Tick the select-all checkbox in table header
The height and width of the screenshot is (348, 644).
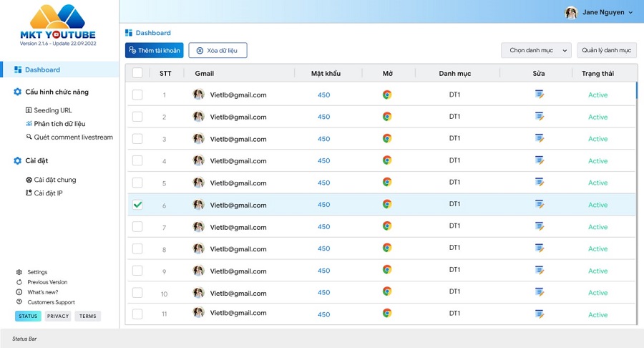pos(137,73)
